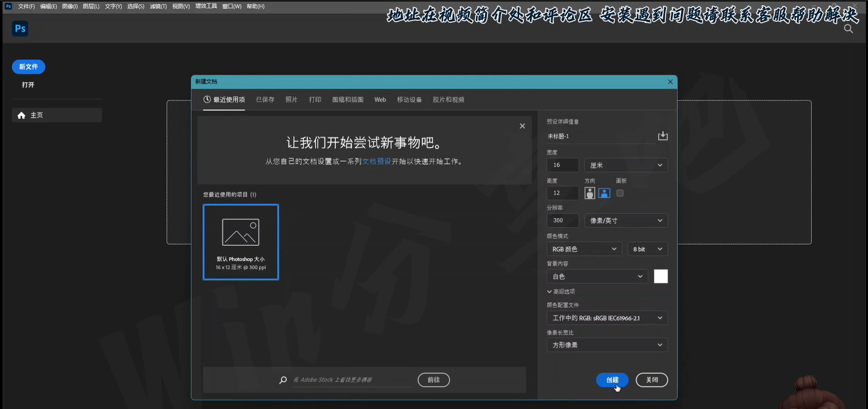Open the RGB 颜色 color mode dropdown
The width and height of the screenshot is (868, 409).
point(584,249)
